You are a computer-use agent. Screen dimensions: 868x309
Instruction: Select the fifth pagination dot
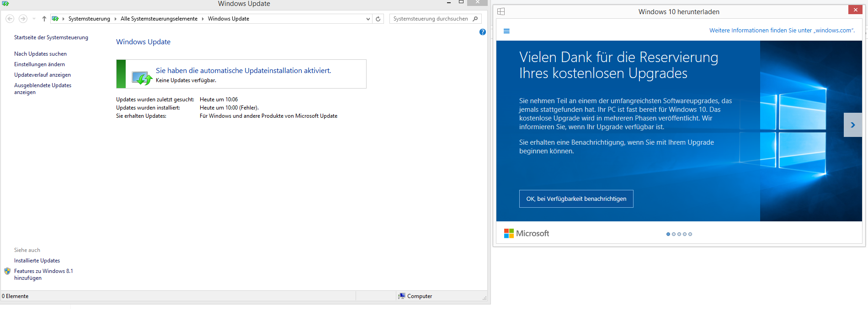coord(690,234)
